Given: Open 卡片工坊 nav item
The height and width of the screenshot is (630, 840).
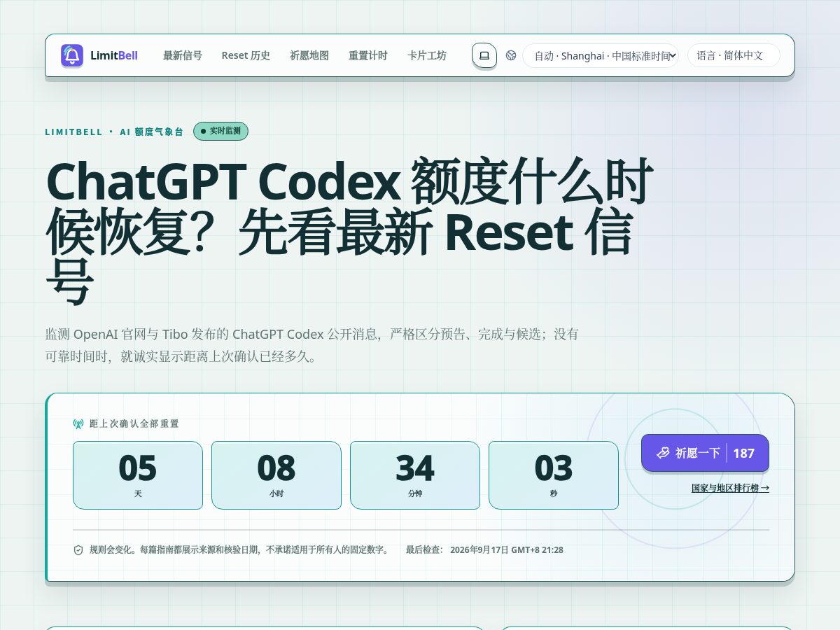Looking at the screenshot, I should click(x=427, y=55).
